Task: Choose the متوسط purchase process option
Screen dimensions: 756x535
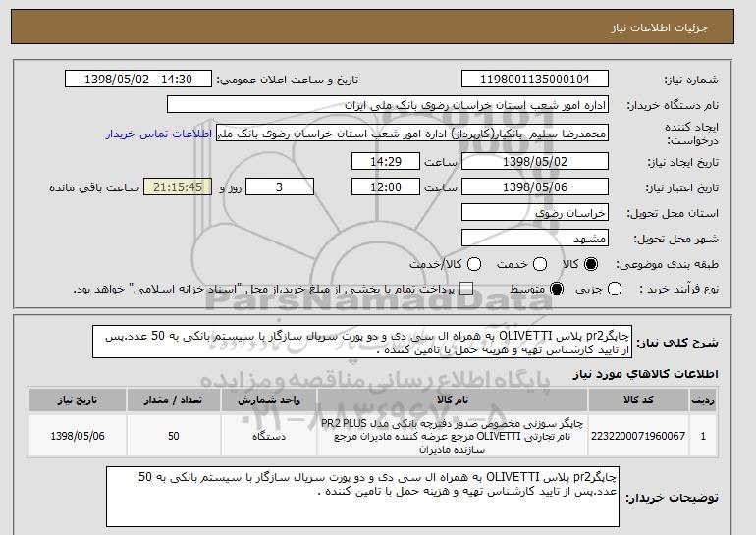Action: pyautogui.click(x=557, y=290)
